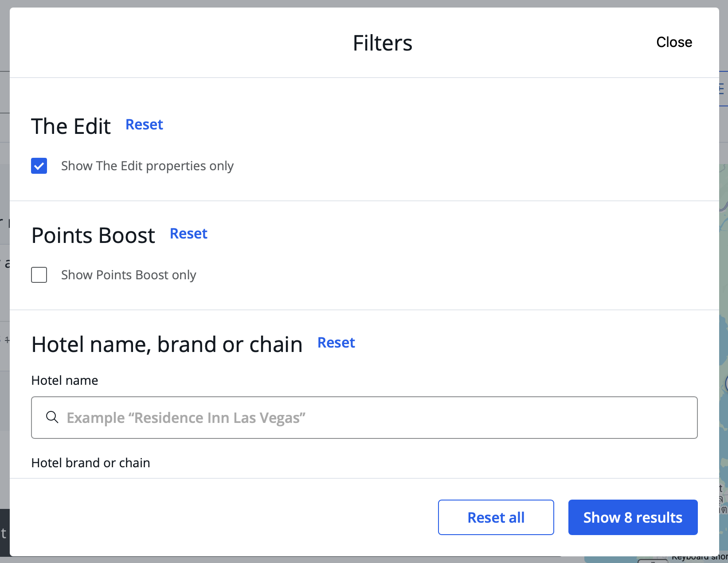Reset Hotel name, brand or chain filter

[x=336, y=343]
